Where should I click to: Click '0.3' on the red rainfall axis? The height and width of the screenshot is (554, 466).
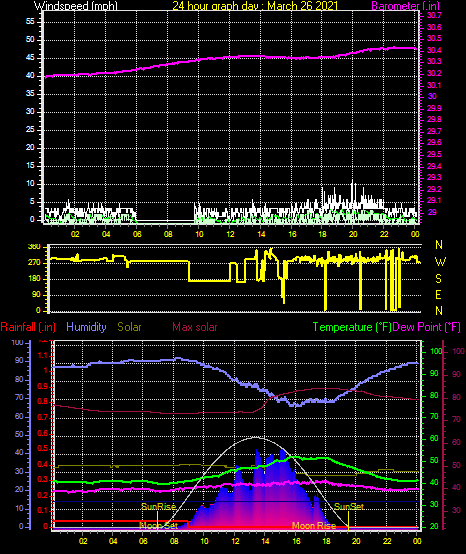[x=42, y=479]
